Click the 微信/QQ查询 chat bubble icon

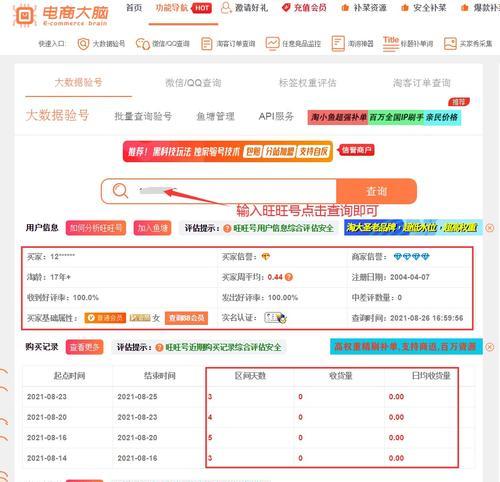(143, 44)
